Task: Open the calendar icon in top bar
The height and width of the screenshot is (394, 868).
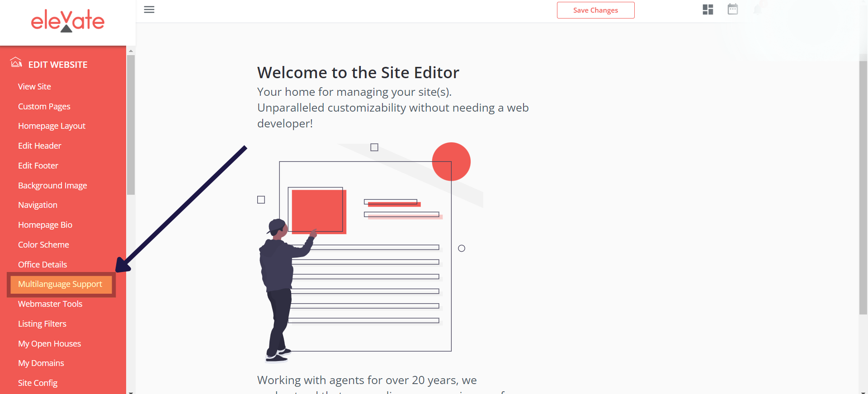Action: click(733, 9)
